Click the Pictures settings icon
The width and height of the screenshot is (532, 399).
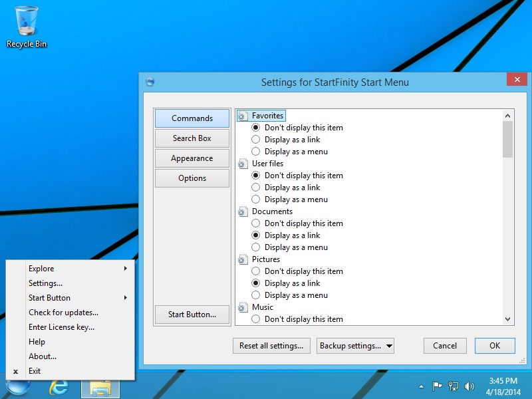(243, 259)
